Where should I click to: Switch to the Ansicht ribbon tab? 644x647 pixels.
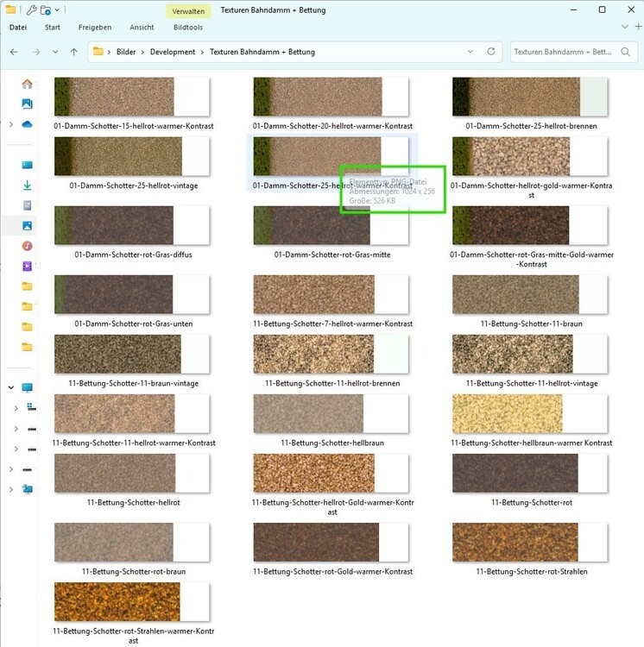click(142, 28)
